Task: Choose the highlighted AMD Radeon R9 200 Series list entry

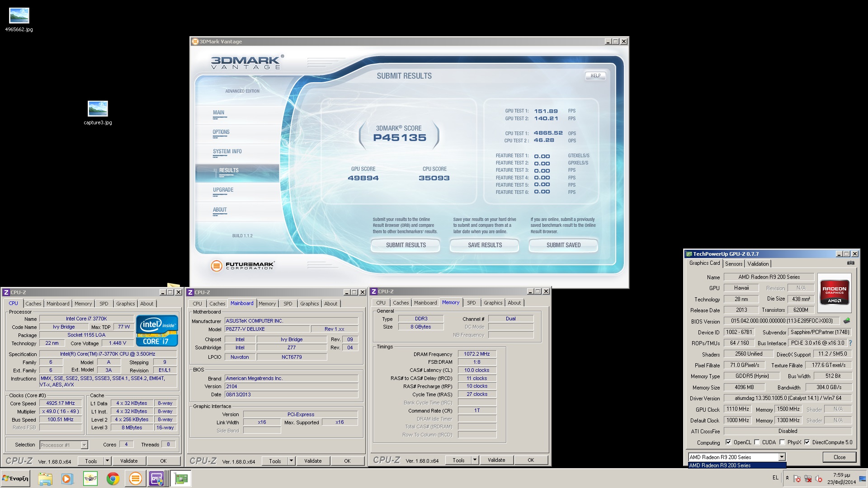Action: 737,465
